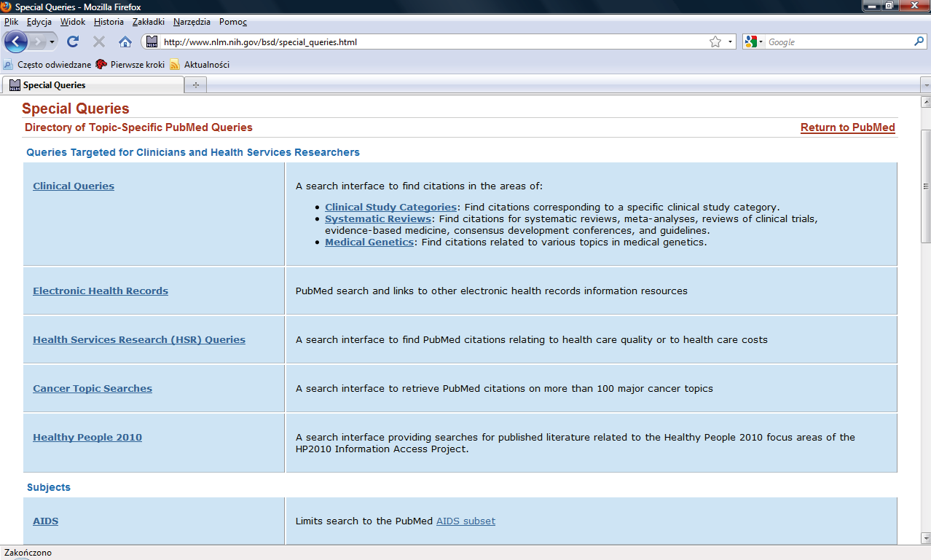931x560 pixels.
Task: Open the Plik menu
Action: [x=11, y=22]
